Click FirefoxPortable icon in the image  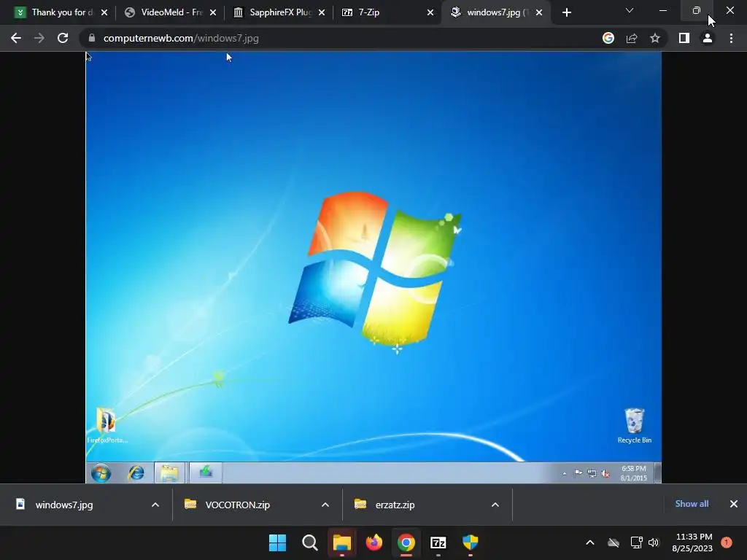click(x=107, y=426)
